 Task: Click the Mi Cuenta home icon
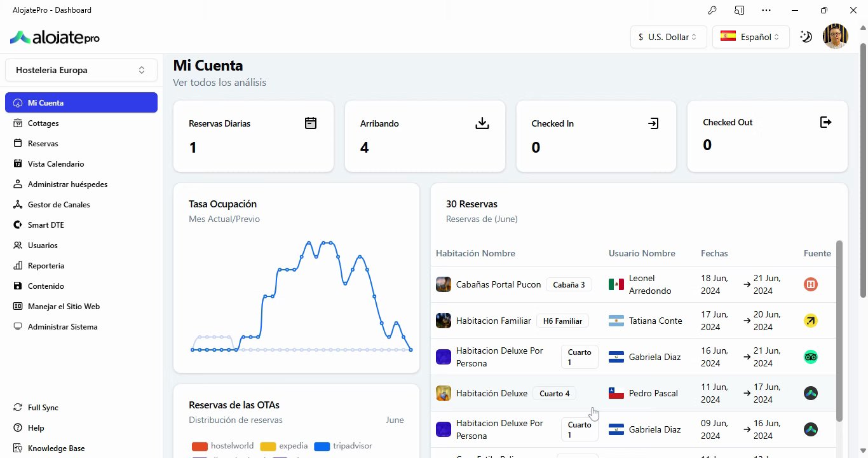coord(18,103)
